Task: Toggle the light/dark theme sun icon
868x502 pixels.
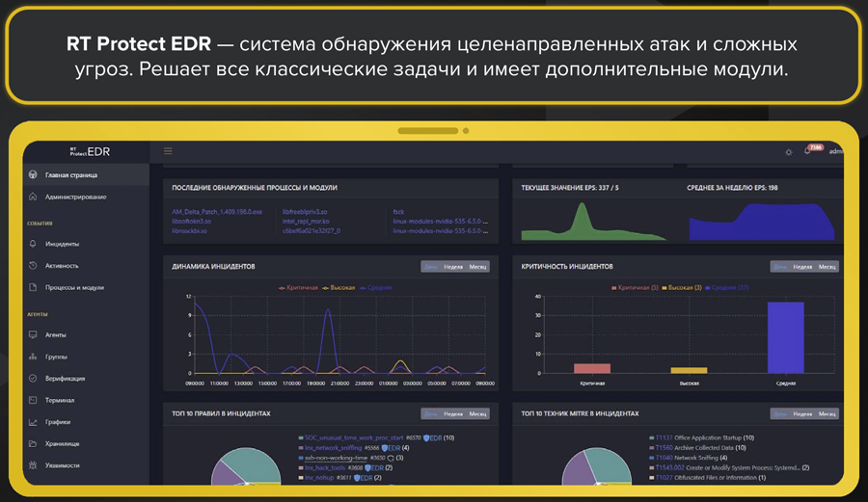Action: click(x=789, y=152)
